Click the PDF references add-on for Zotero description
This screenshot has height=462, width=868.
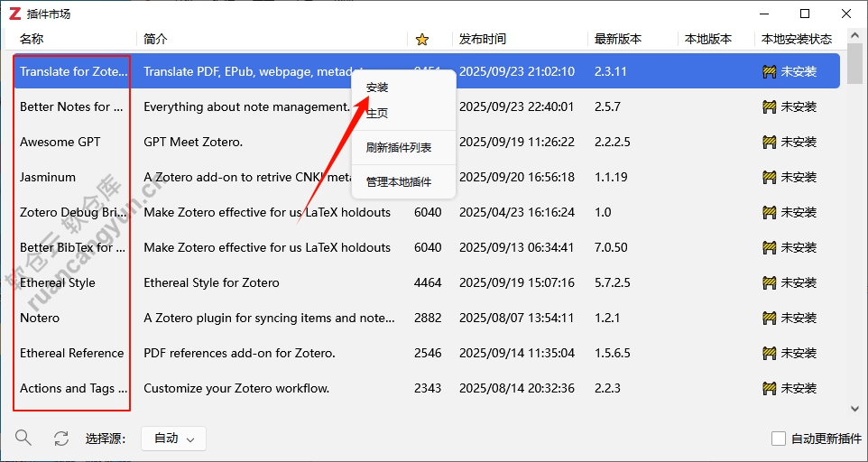(240, 353)
